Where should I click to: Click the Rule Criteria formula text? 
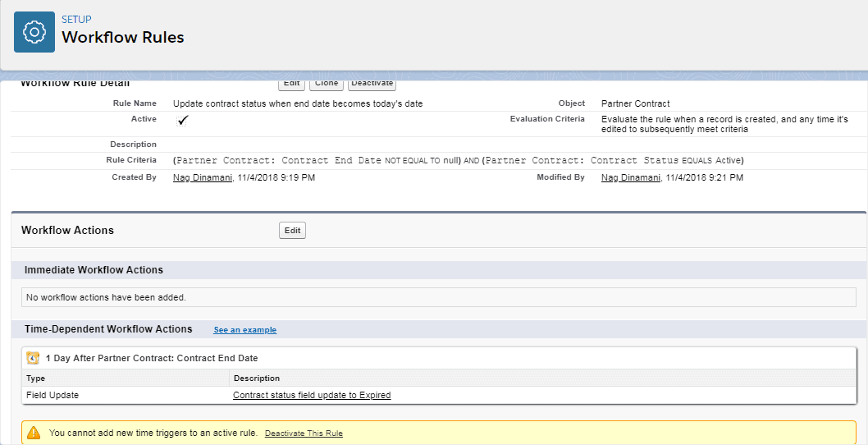click(x=459, y=160)
